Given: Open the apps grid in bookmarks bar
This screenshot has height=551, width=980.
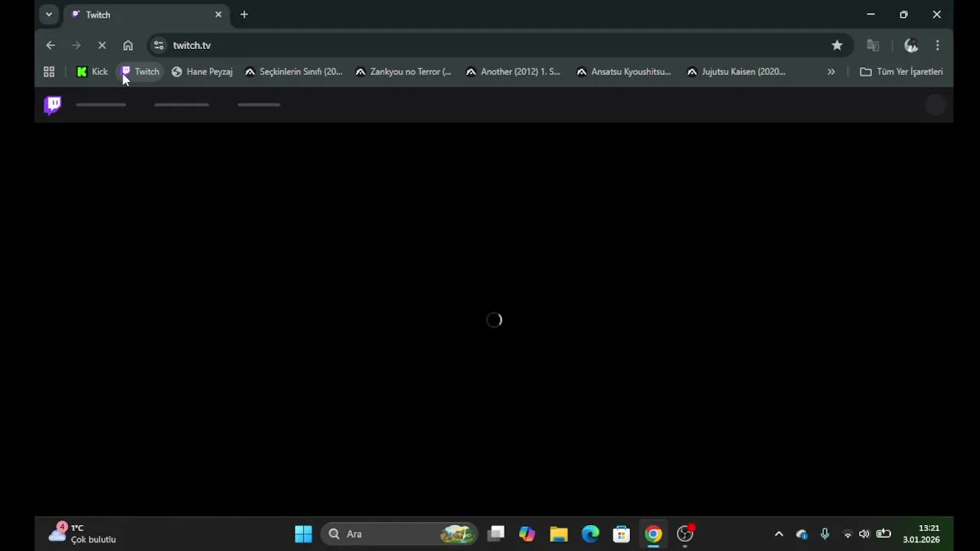Looking at the screenshot, I should [49, 72].
